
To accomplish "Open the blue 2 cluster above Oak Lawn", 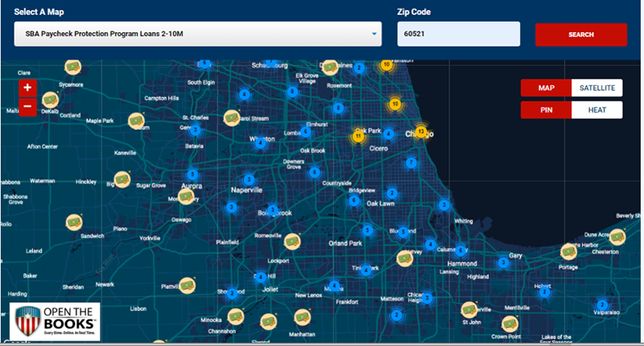I will tap(392, 193).
